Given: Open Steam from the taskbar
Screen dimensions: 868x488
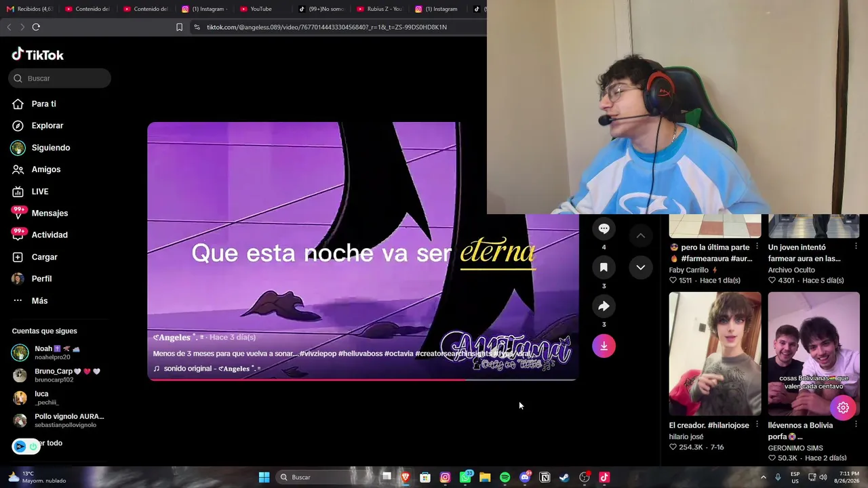Looking at the screenshot, I should pyautogui.click(x=564, y=477).
